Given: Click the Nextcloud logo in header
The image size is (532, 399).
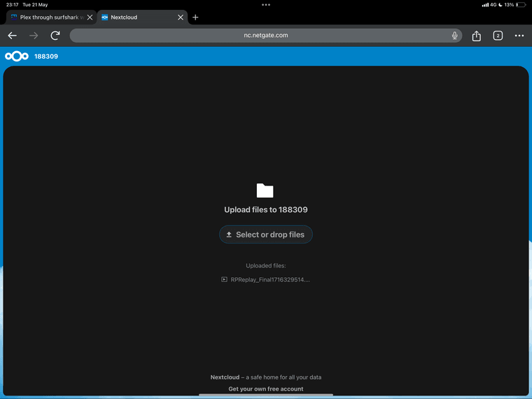Looking at the screenshot, I should pyautogui.click(x=17, y=56).
